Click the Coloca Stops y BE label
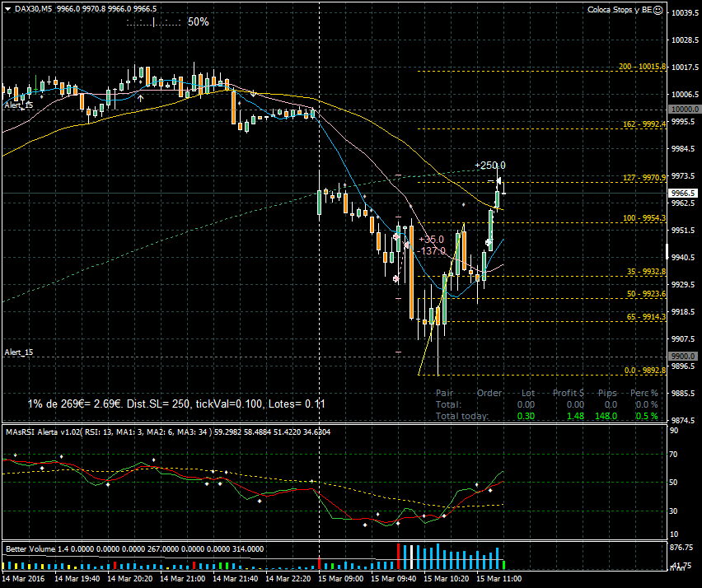702x588 pixels. tap(619, 10)
